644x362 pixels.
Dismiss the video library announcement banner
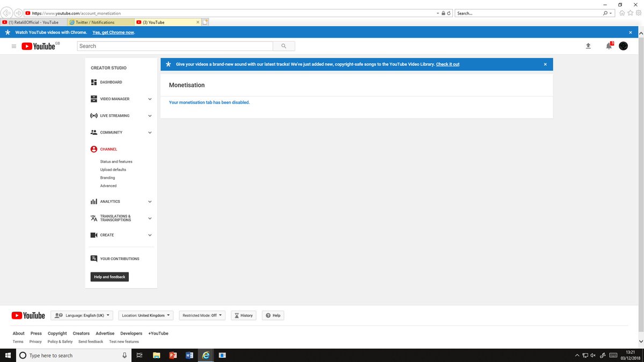pos(545,64)
